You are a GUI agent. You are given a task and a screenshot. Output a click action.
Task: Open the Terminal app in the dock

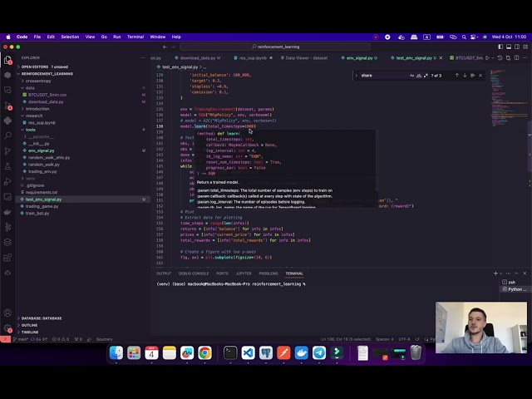[x=230, y=352]
